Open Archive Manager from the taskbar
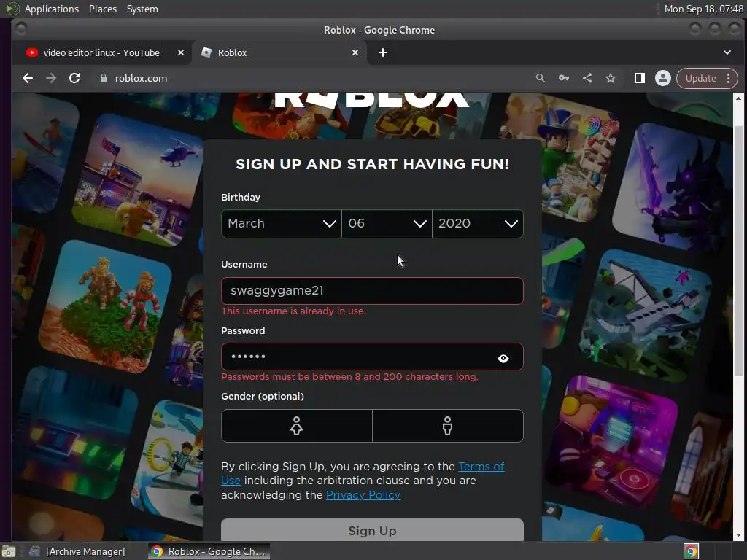Viewport: 747px width, 560px height. click(x=77, y=551)
